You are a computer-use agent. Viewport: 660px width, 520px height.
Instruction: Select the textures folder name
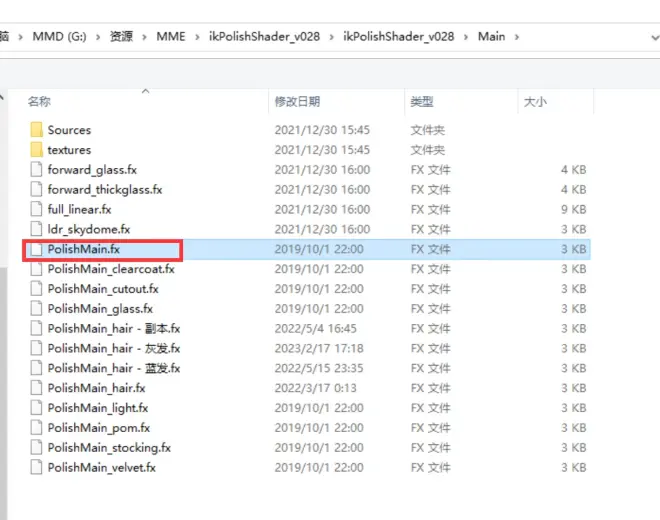pyautogui.click(x=69, y=150)
